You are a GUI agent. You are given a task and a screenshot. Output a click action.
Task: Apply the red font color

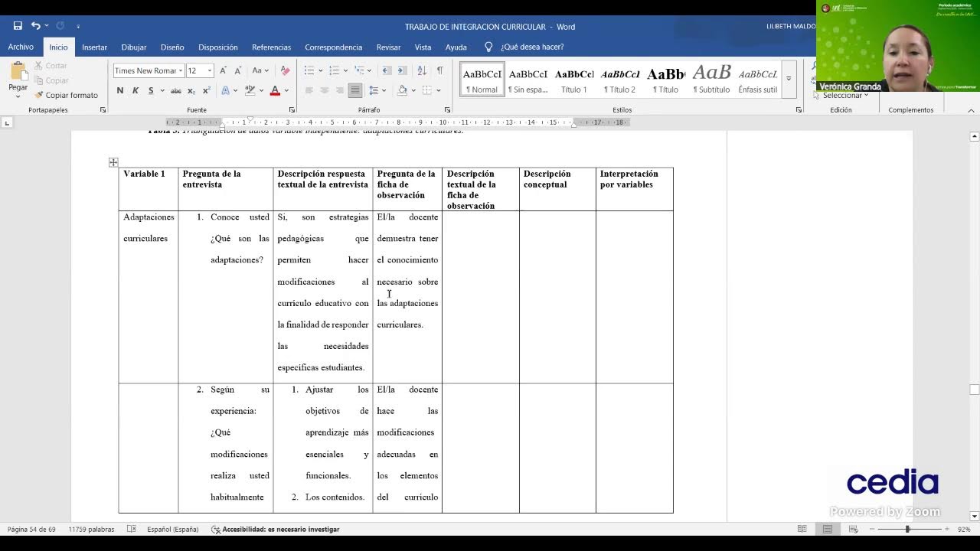[275, 90]
